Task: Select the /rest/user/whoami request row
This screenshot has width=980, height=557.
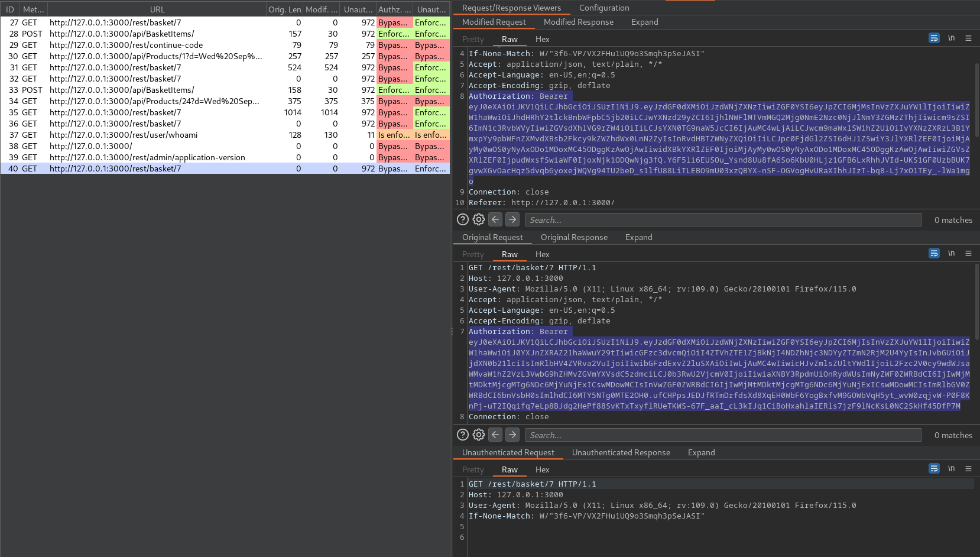Action: pos(123,135)
